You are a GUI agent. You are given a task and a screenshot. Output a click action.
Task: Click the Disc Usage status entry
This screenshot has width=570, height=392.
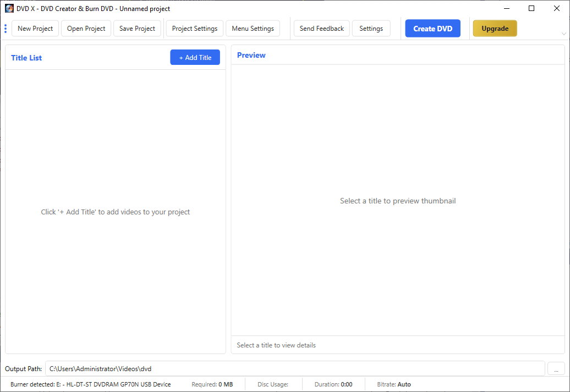(x=273, y=384)
